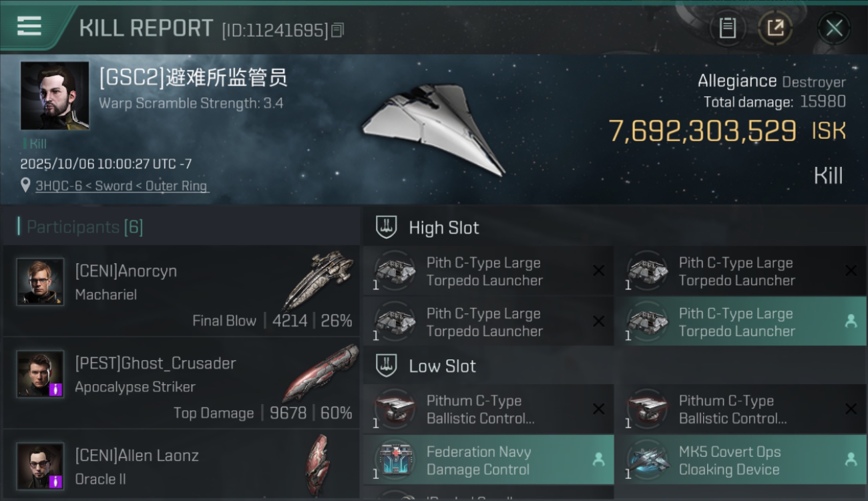Close the kill report with X

834,28
